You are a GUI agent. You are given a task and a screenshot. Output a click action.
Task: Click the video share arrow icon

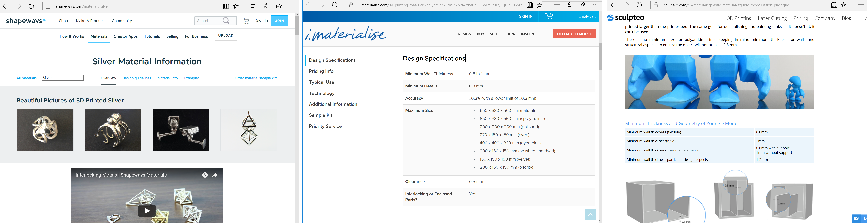click(x=215, y=175)
